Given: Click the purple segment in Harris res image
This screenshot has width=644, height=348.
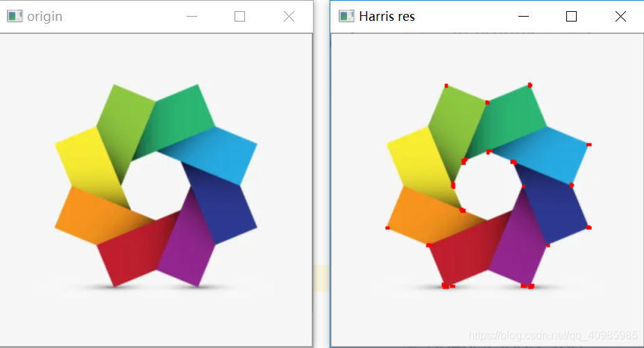Looking at the screenshot, I should (x=517, y=247).
